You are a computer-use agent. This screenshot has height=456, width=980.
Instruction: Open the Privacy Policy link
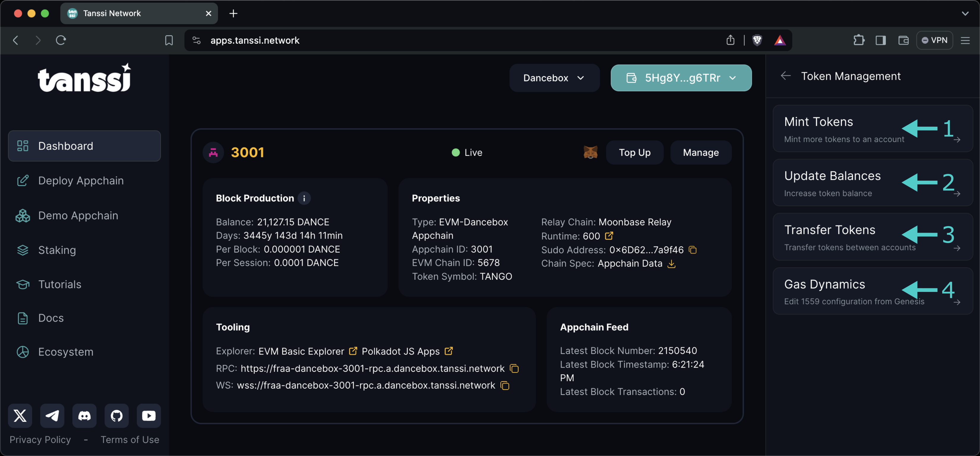coord(40,440)
